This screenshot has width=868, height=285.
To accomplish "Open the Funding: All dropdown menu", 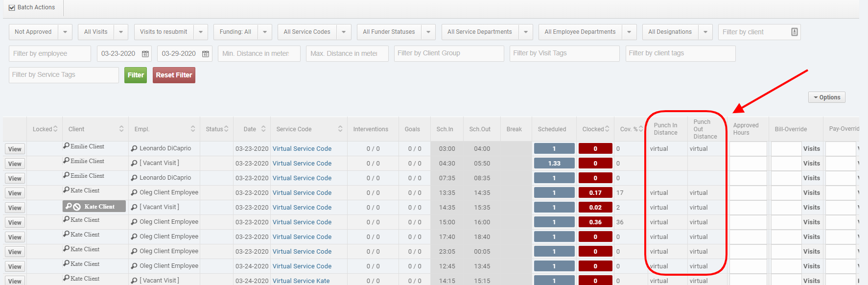I will [264, 32].
